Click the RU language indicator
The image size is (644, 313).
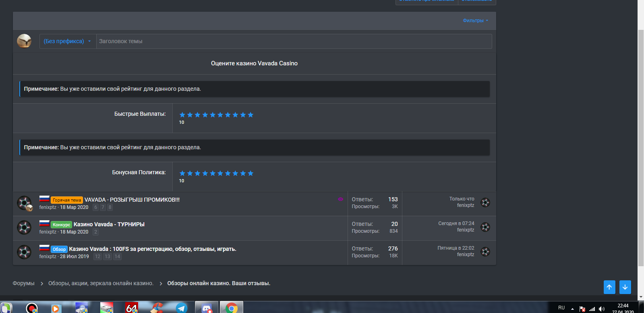(561, 308)
